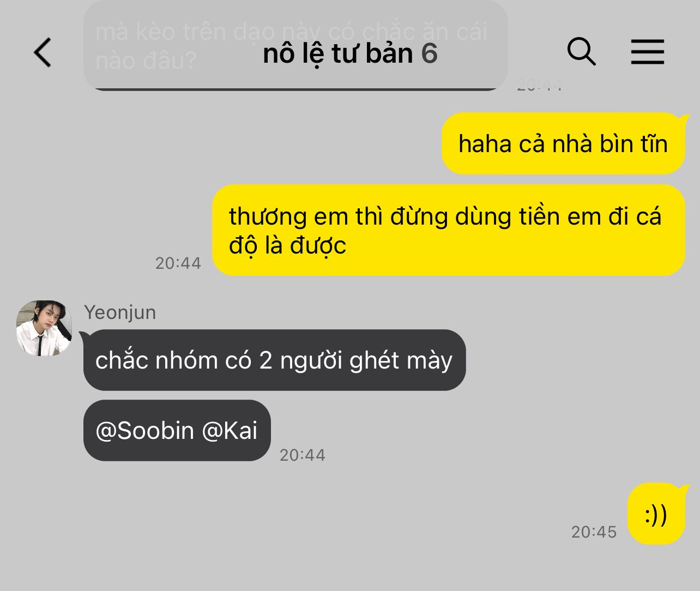Tap the 20:44 timestamp beside the yellow message
The width and height of the screenshot is (700, 591).
[178, 263]
